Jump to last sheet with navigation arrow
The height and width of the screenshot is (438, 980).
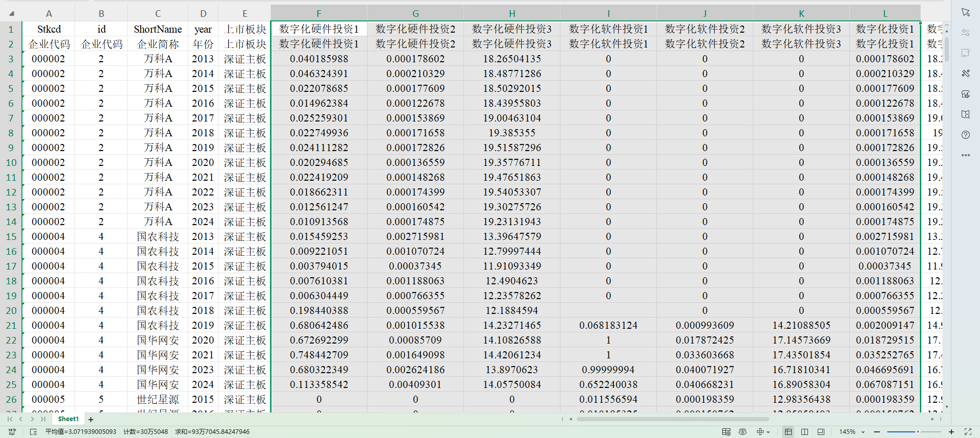tap(43, 419)
